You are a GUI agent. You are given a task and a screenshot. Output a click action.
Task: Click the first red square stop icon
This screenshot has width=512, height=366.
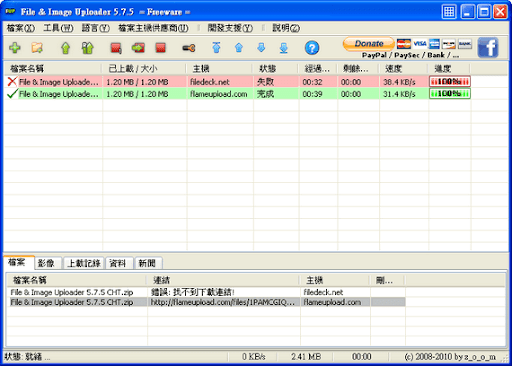pyautogui.click(x=116, y=48)
